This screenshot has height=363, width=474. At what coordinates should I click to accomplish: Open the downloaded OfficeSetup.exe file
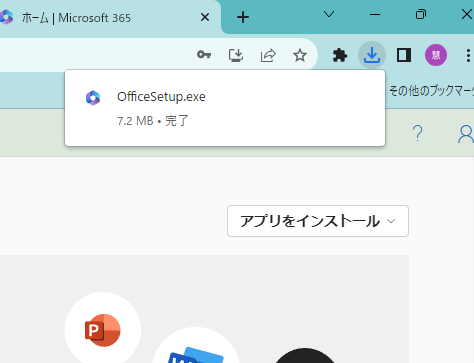click(225, 108)
